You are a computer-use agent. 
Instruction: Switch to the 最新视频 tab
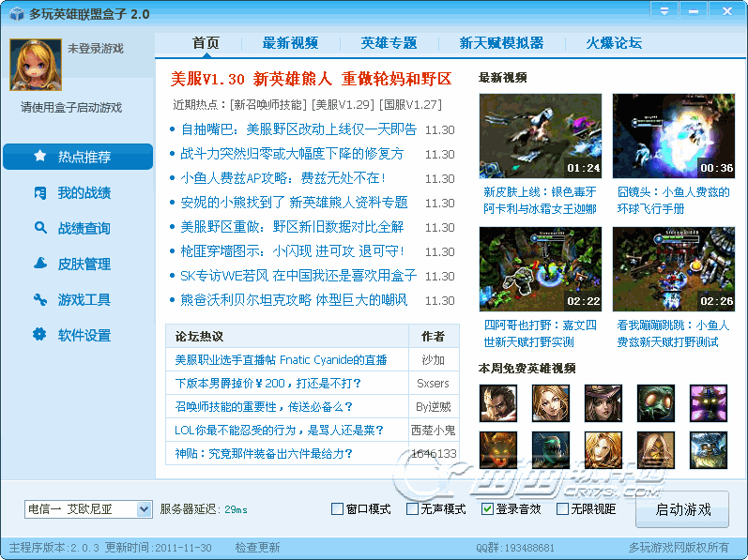290,43
